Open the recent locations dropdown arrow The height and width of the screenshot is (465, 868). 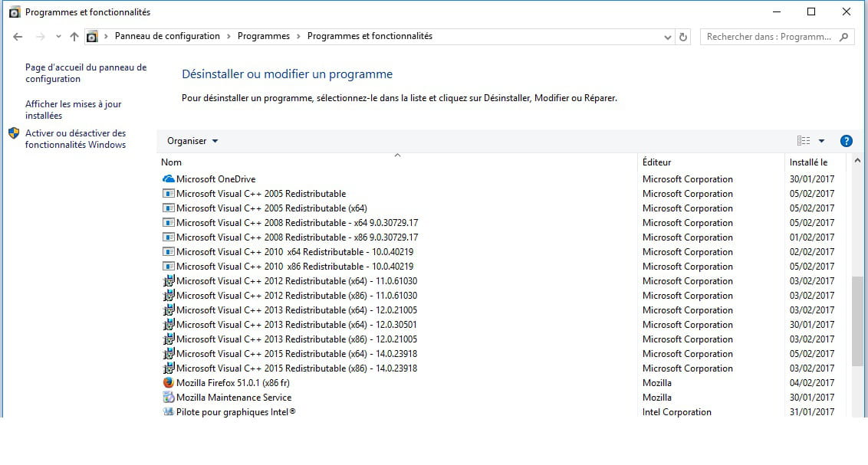click(58, 37)
